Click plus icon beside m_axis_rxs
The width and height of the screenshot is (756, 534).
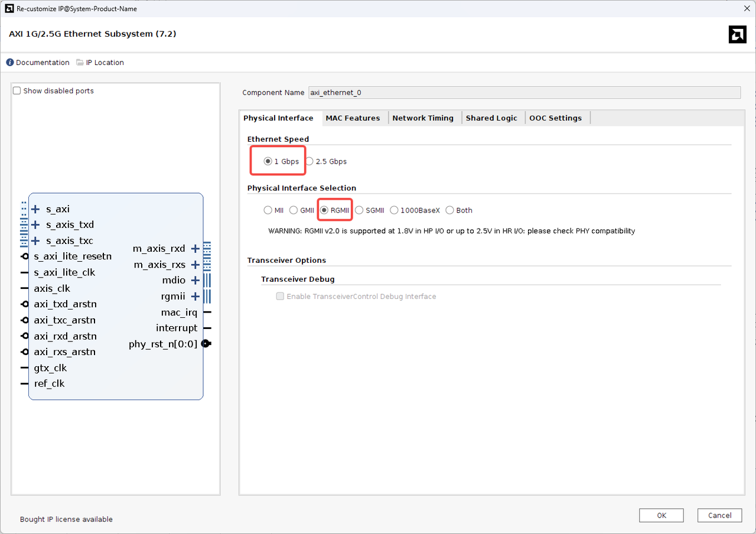(195, 265)
